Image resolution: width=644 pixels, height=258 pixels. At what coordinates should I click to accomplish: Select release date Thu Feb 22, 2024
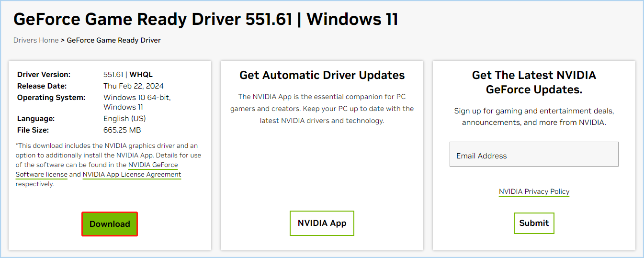tap(134, 86)
